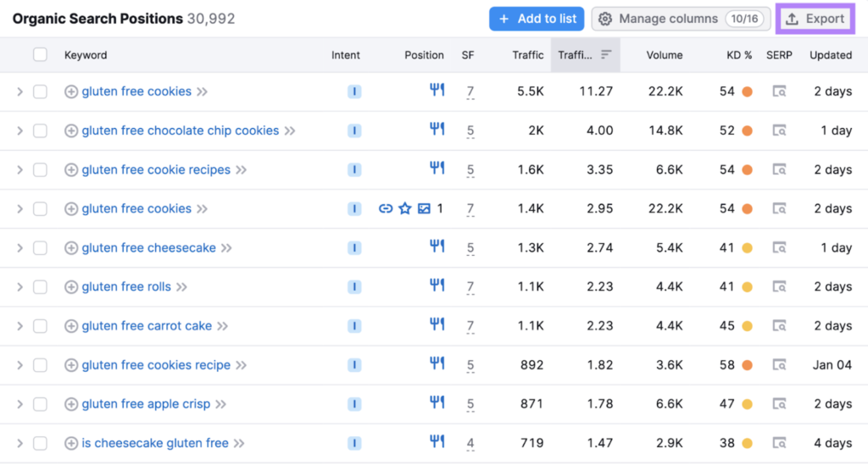Image resolution: width=868 pixels, height=471 pixels.
Task: Tick checkbox for gluten free cookies recipe
Action: (x=40, y=365)
